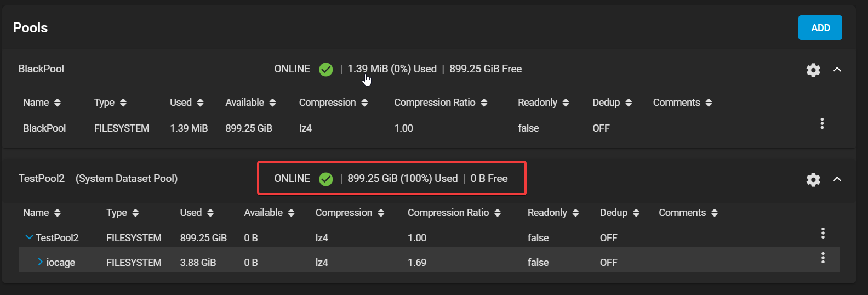The image size is (868, 295).
Task: Sort BlackPool table by Compression Ratio
Action: pos(441,103)
